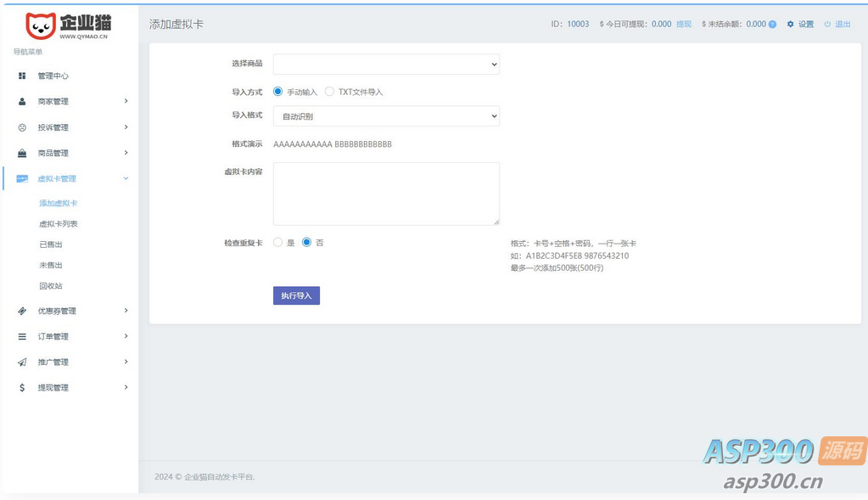Click the 商品管理 shopping bag icon
This screenshot has width=868, height=500.
22,153
